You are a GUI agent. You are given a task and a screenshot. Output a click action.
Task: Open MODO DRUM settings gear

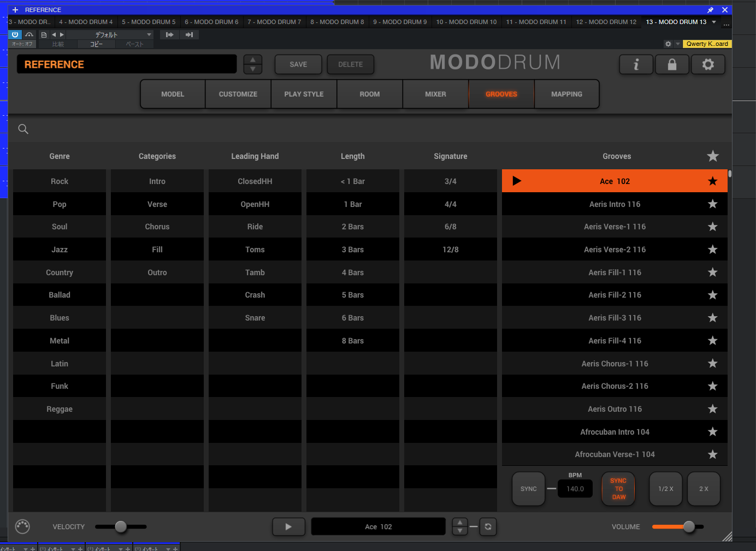coord(708,64)
